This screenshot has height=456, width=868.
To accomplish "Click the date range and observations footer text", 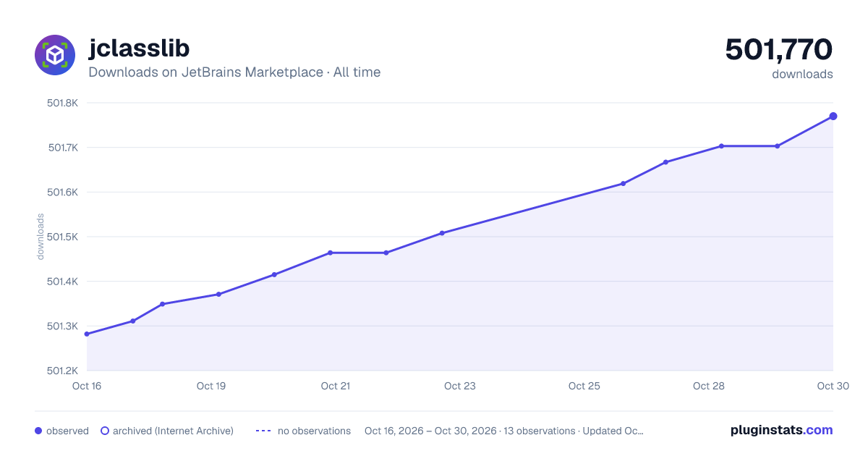I will point(504,431).
